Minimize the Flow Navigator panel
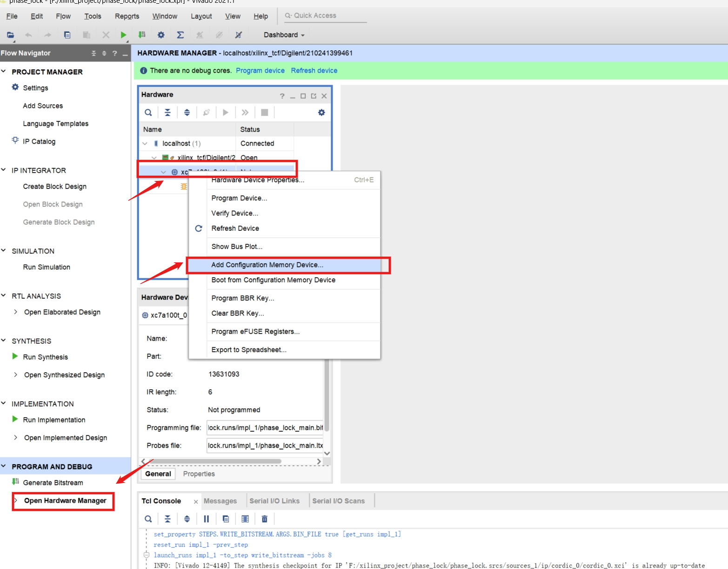 [125, 54]
